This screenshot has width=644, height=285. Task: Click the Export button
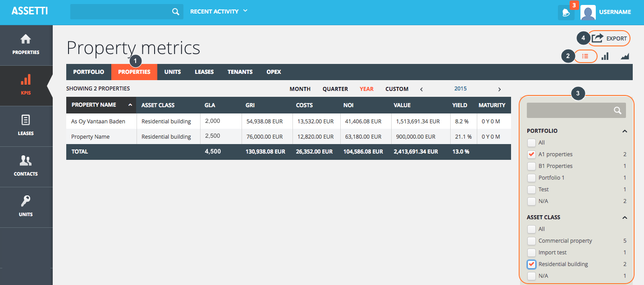610,39
